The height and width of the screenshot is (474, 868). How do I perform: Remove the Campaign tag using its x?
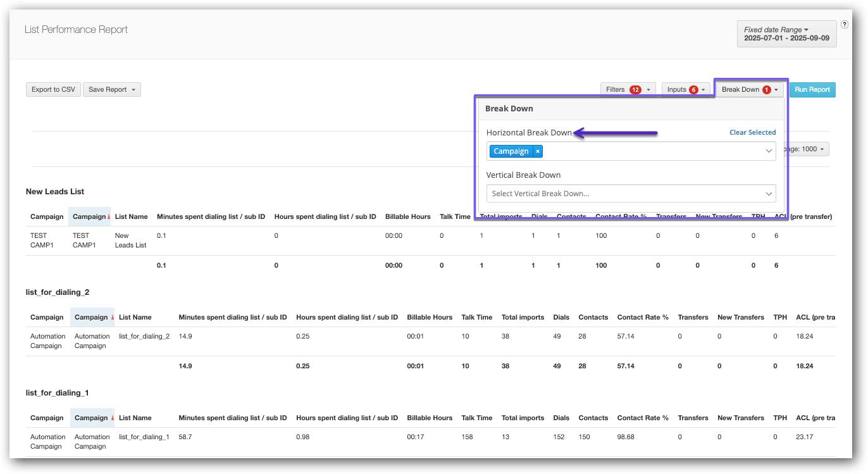pos(538,151)
